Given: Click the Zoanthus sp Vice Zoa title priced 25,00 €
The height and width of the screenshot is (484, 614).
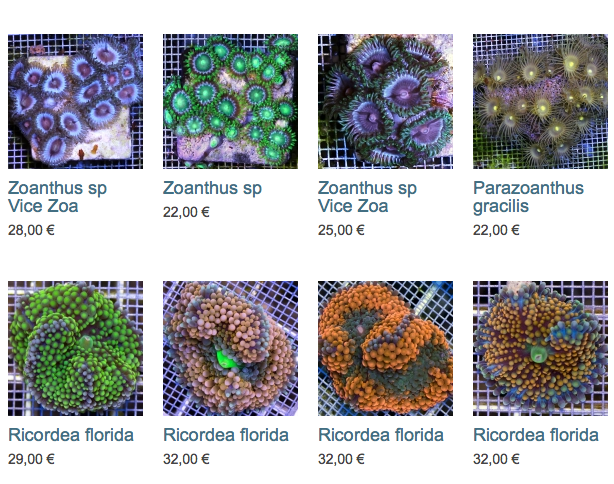Looking at the screenshot, I should tap(367, 197).
